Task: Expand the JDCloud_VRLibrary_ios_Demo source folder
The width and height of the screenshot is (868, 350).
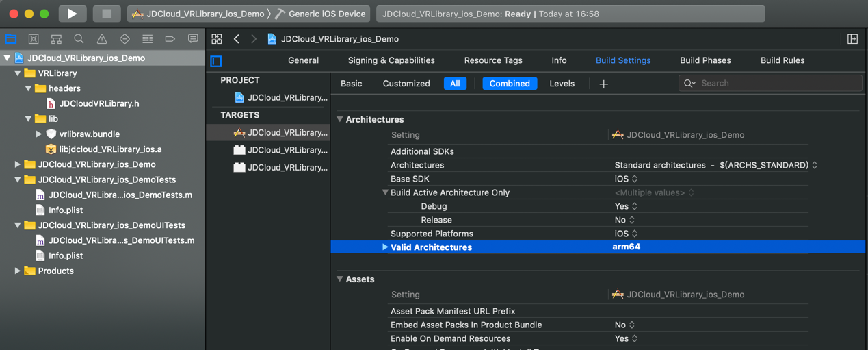Action: (18, 164)
